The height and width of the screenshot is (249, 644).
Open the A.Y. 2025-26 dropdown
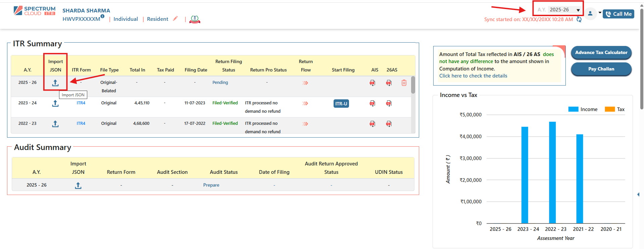click(565, 10)
